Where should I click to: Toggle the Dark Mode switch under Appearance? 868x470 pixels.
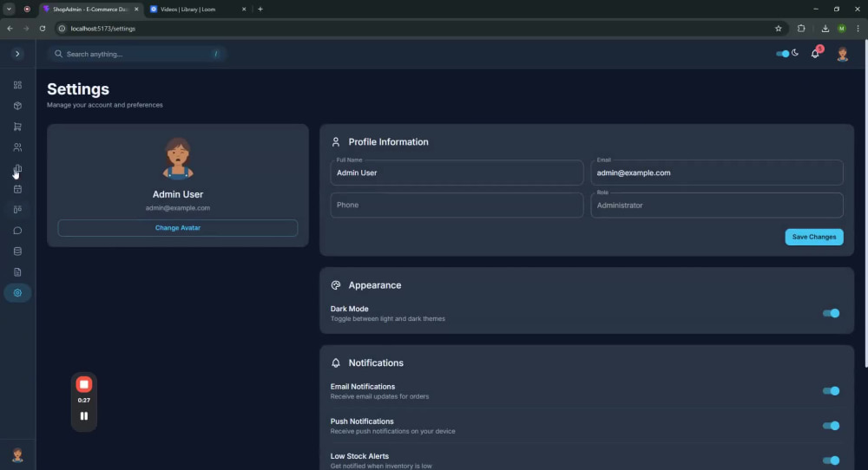click(x=831, y=314)
